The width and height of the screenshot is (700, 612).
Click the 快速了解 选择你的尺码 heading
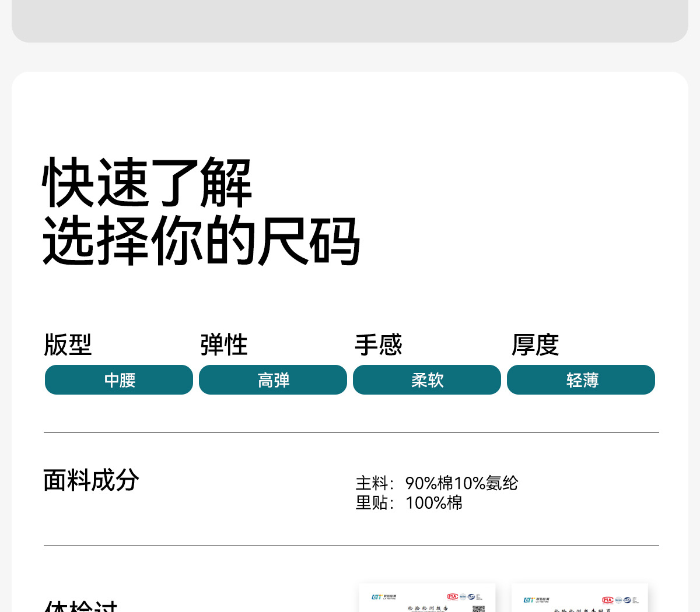[x=201, y=211]
